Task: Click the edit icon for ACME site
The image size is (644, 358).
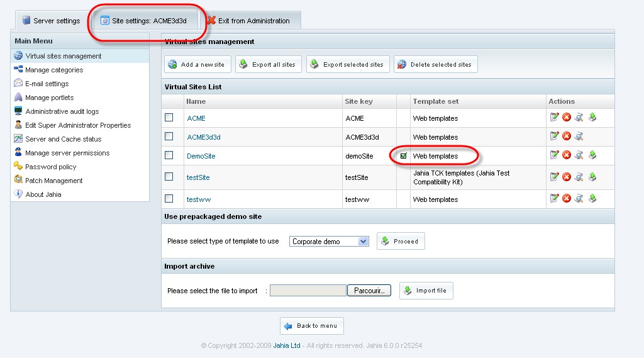Action: point(555,118)
